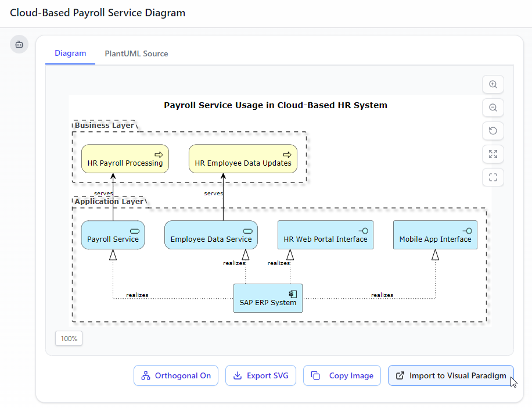Viewport: 532px width, 408px height.
Task: Click the 100% zoom level indicator
Action: (x=69, y=338)
